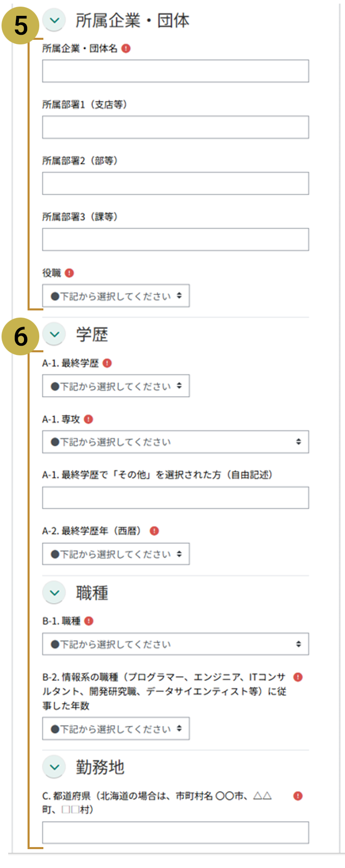Screen dimensions: 345x868
Task: Click required icon next to B-1. 職種
Action: coord(89,621)
